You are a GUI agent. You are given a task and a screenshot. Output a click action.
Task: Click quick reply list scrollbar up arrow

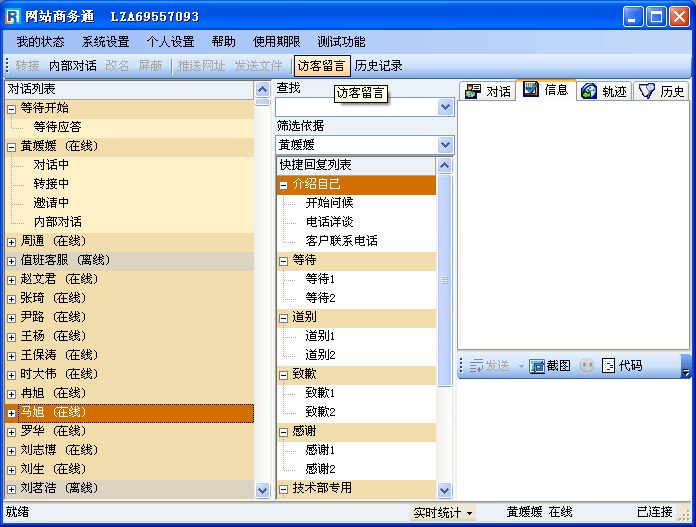click(x=445, y=166)
